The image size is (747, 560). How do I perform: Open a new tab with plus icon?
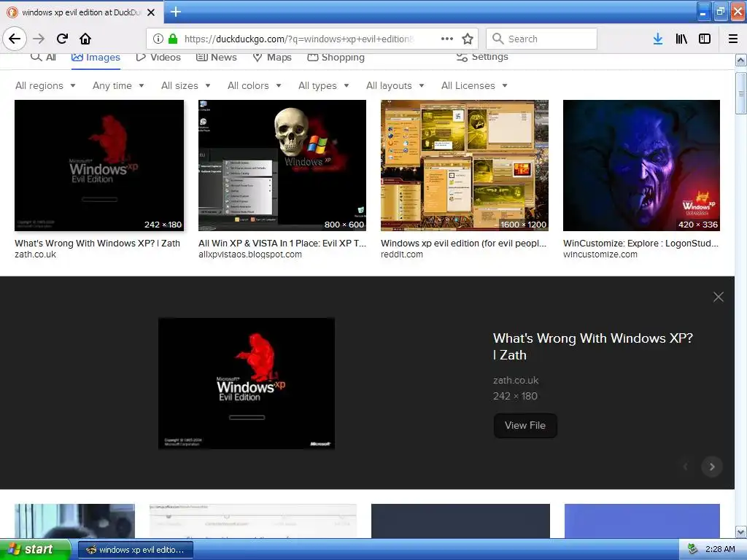(175, 12)
